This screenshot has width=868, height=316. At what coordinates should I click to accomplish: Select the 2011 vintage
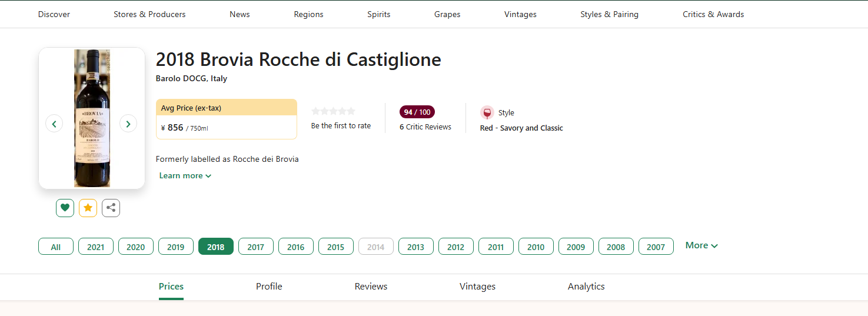click(x=496, y=247)
